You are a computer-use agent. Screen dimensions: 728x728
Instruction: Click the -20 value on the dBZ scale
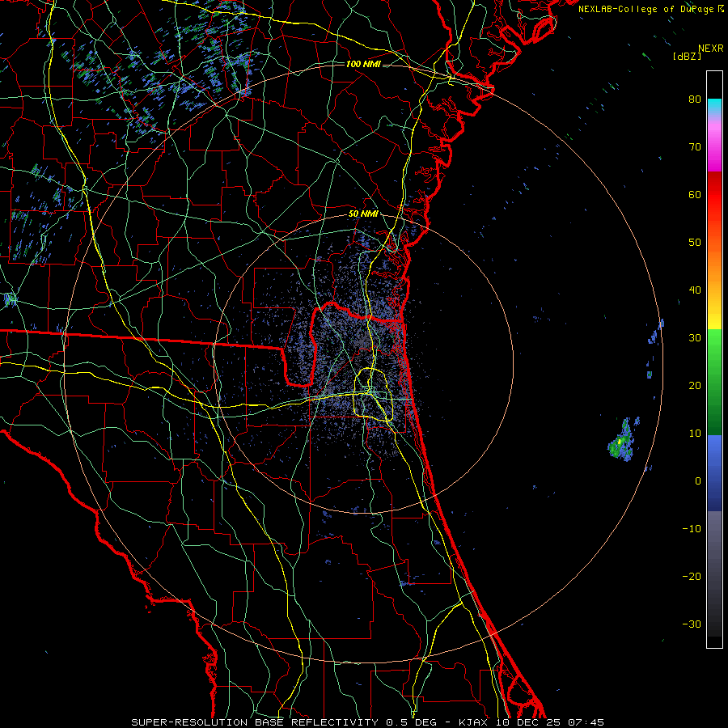pos(692,577)
